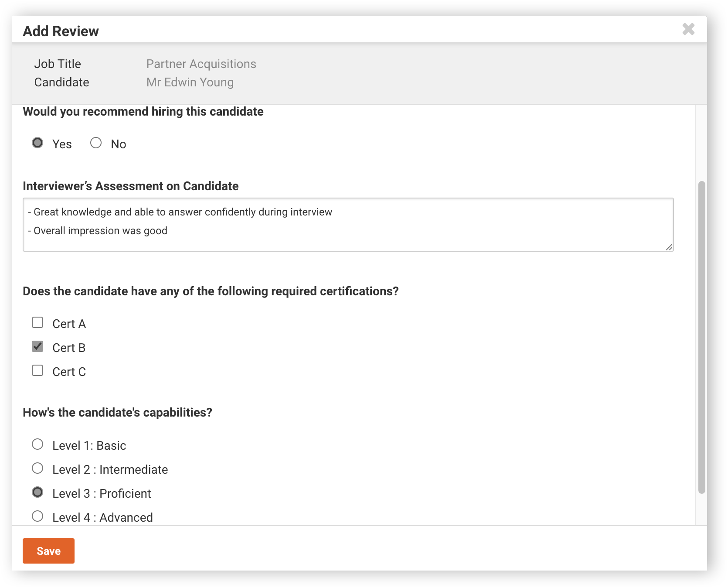This screenshot has width=728, height=588.
Task: Click the Cert A label text
Action: 69,324
